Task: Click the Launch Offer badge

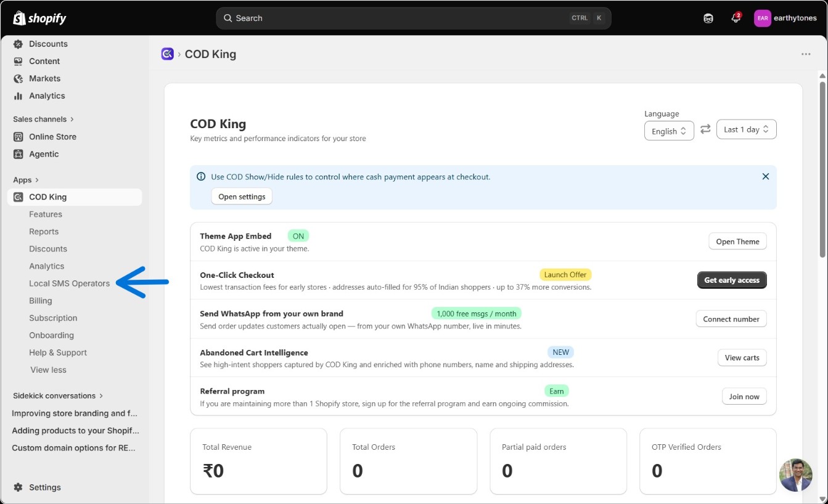Action: (565, 275)
